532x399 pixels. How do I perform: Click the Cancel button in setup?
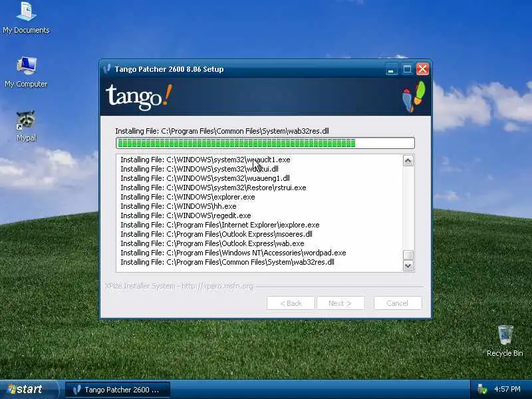(x=397, y=303)
